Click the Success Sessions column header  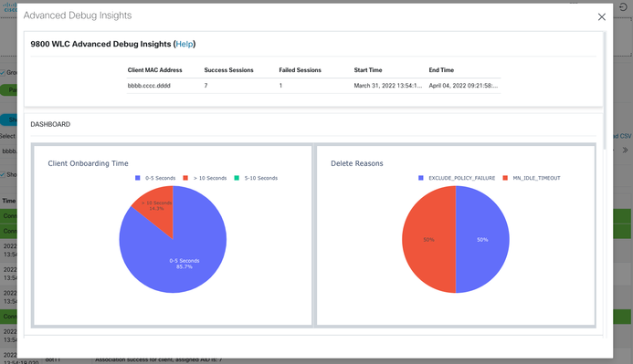pos(228,69)
